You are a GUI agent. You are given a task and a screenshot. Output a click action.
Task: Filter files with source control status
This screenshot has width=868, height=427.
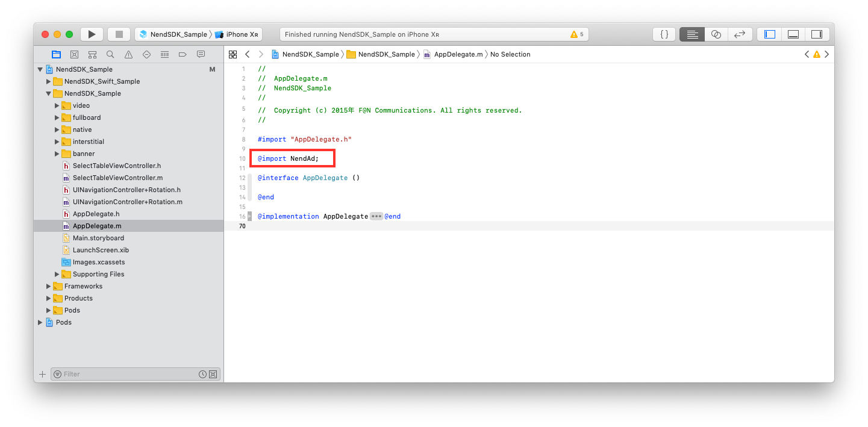point(213,374)
